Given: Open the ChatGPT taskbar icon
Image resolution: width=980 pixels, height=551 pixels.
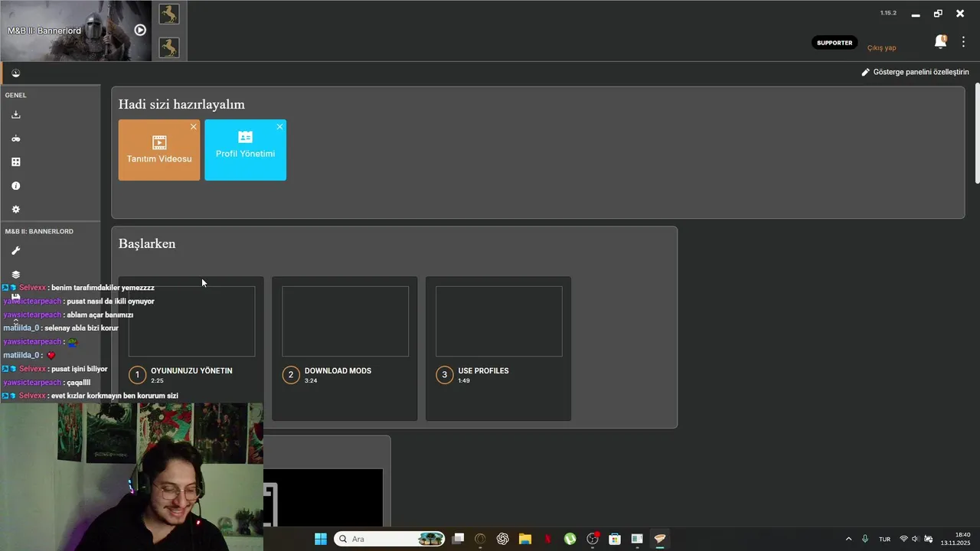Looking at the screenshot, I should pos(502,539).
